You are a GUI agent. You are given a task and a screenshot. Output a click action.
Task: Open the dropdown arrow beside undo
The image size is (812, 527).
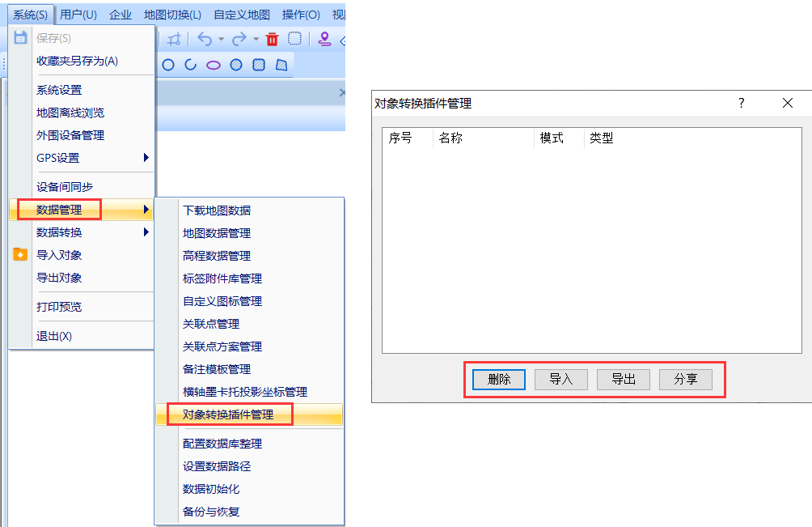tap(221, 39)
